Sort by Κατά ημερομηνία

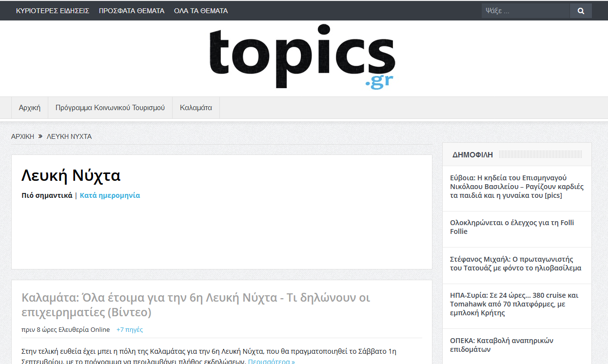[x=110, y=195]
